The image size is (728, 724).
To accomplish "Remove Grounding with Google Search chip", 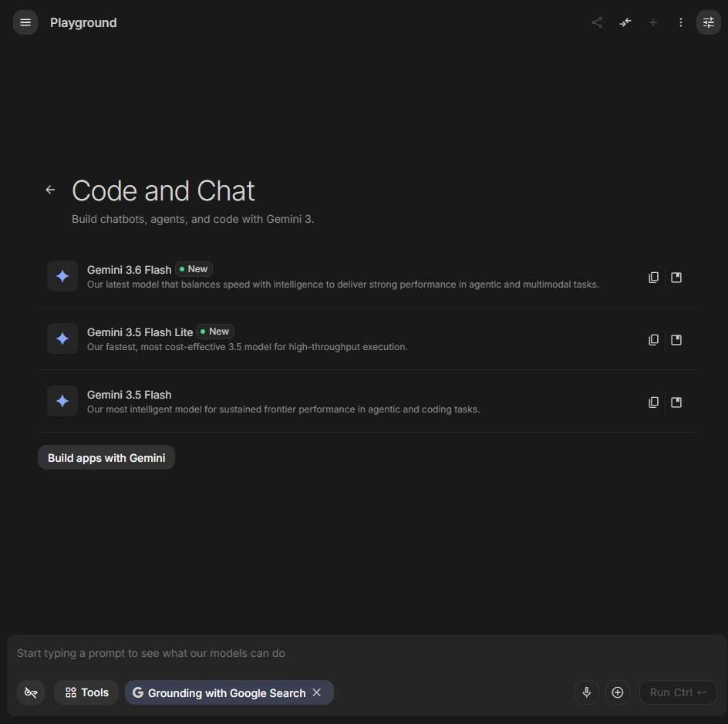I will pos(317,692).
